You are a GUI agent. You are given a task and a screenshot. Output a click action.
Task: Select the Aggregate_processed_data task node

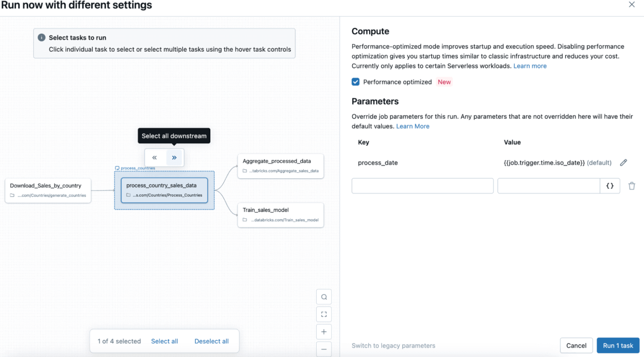281,165
